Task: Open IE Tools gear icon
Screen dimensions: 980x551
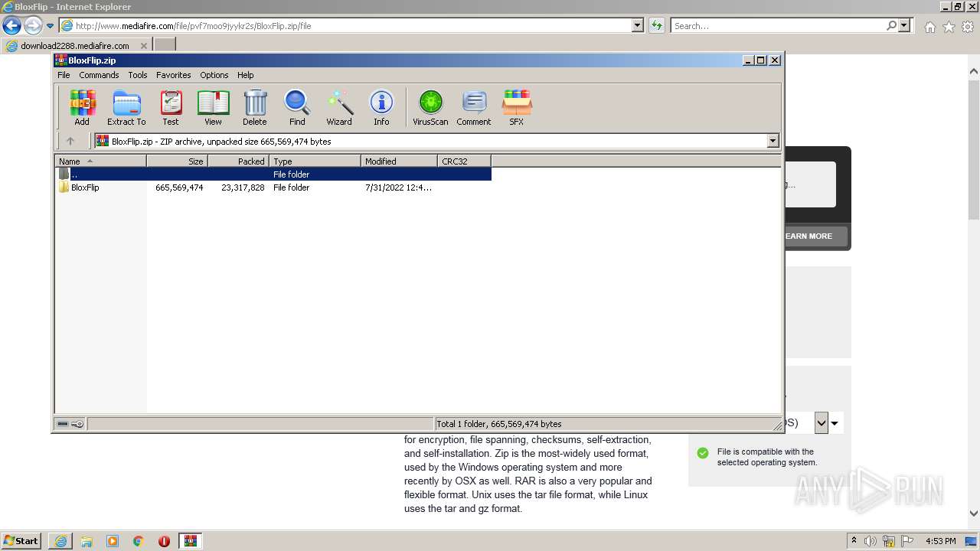Action: point(968,27)
